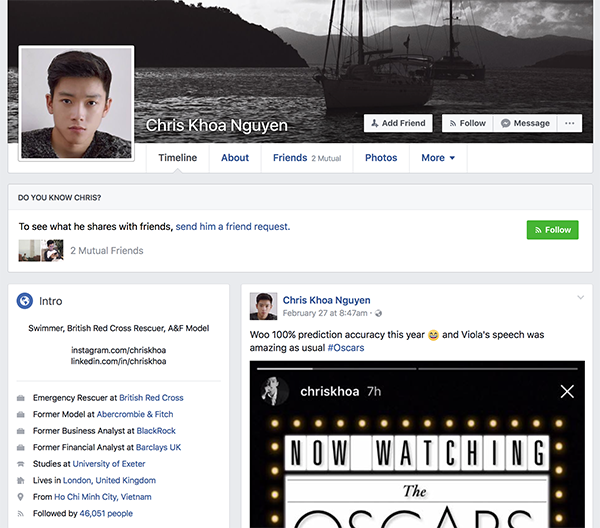Click the green Follow button

coord(552,230)
